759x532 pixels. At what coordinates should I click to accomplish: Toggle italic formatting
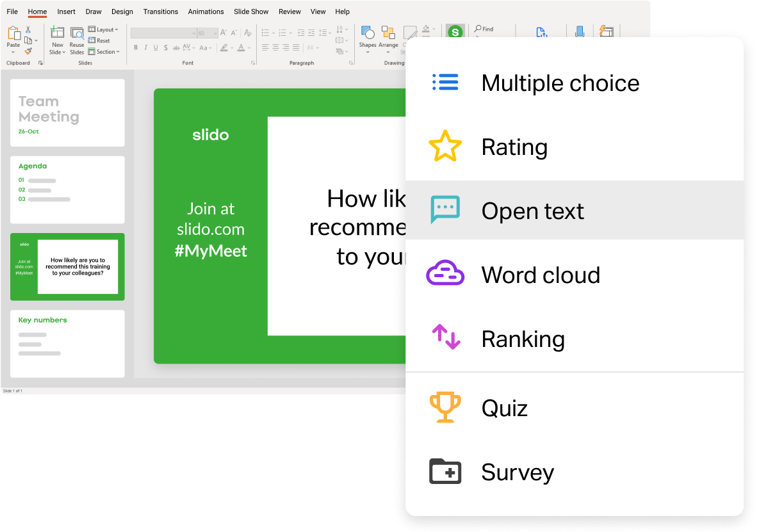145,47
